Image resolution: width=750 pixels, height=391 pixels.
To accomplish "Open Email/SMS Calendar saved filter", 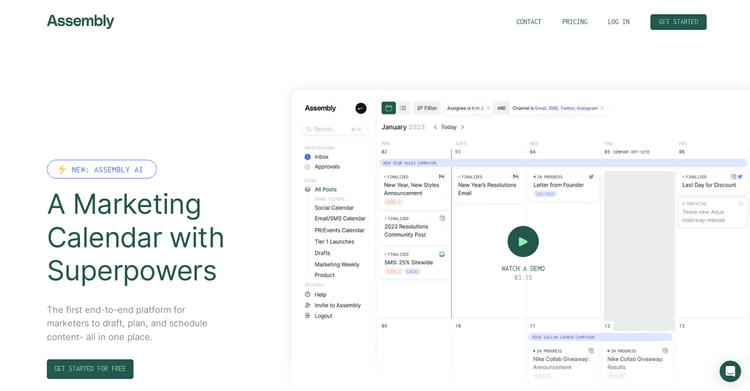I will 340,218.
